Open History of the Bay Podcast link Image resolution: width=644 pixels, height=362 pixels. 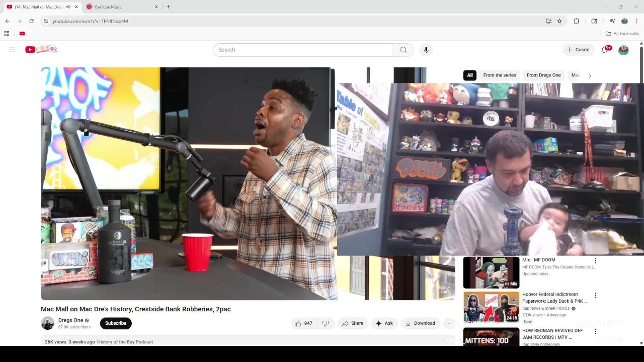[x=125, y=342]
